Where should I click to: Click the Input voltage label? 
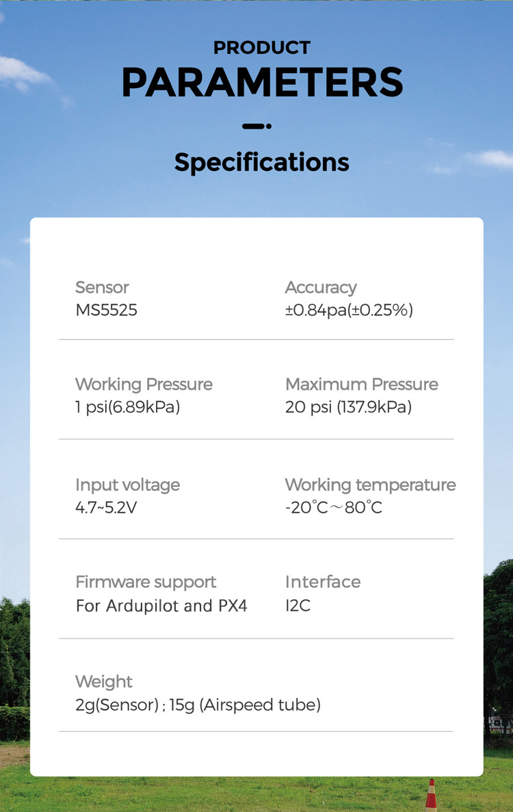[127, 485]
